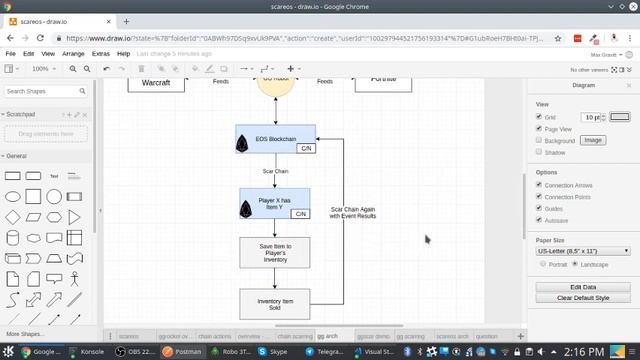Collapse the Scratchpad section
This screenshot has height=360, width=640.
(18, 114)
